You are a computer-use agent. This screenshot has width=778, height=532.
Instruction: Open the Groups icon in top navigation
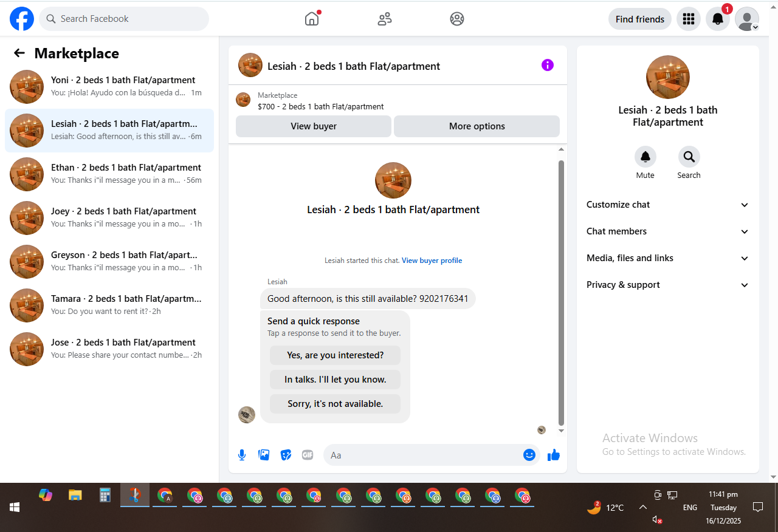(457, 19)
